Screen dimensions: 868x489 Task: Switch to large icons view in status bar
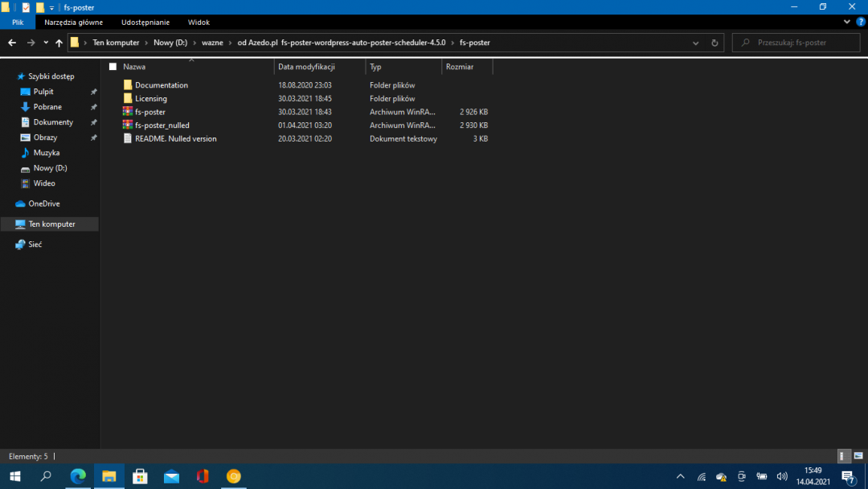(858, 456)
